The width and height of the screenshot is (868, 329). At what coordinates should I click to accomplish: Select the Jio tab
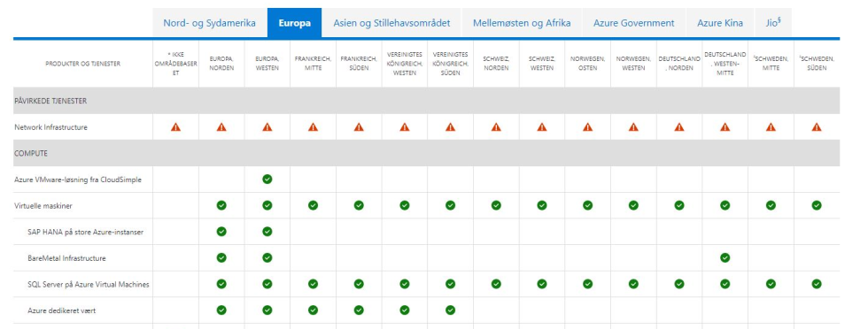(x=773, y=23)
